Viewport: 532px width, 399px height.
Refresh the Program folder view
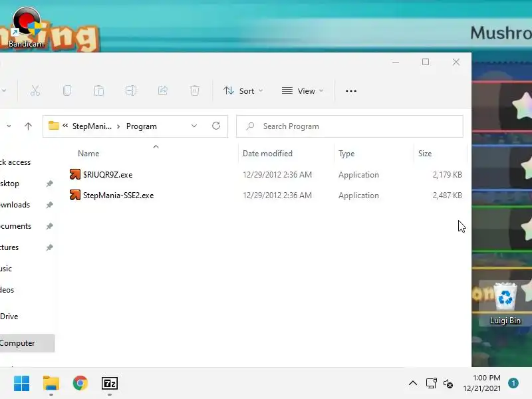216,126
